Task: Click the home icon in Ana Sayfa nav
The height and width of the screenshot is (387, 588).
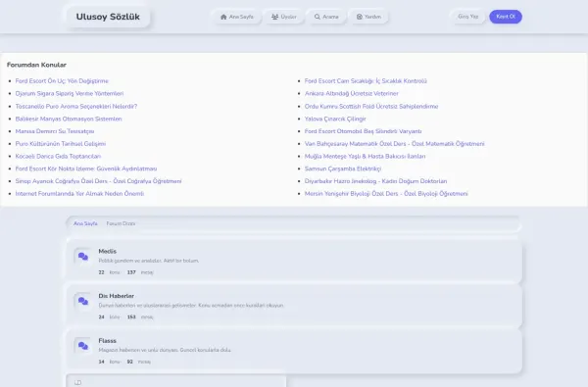Action: (x=223, y=17)
